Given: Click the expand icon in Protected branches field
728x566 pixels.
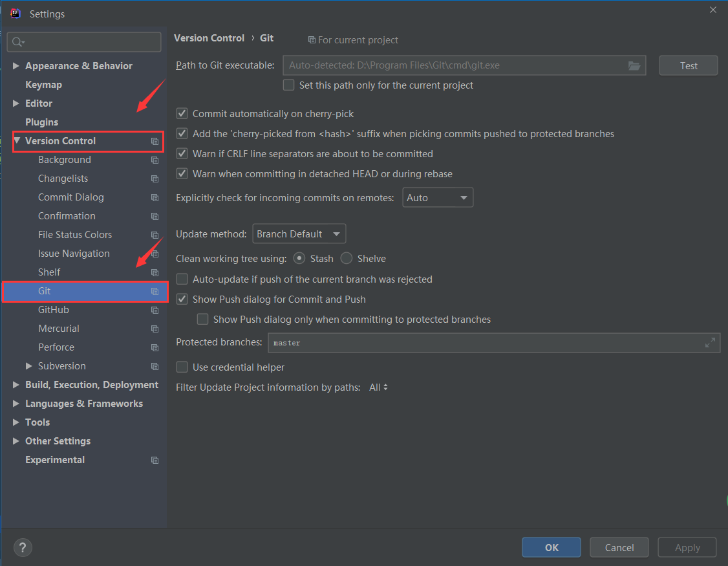Looking at the screenshot, I should pyautogui.click(x=710, y=343).
